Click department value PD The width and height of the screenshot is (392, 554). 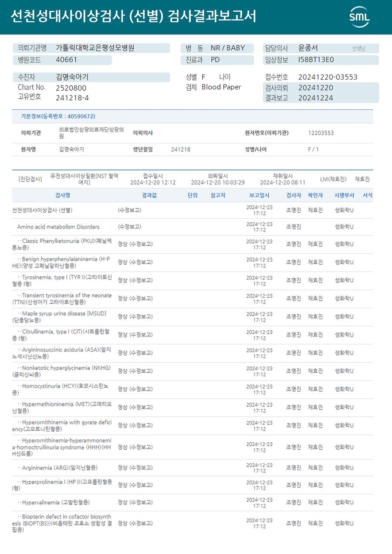pyautogui.click(x=215, y=60)
